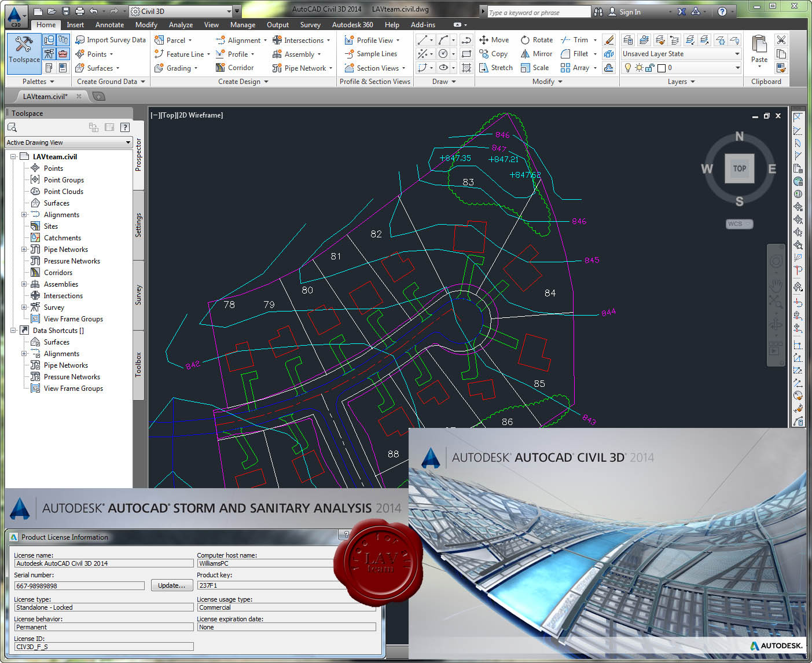Click the [Top] view control label
The image size is (812, 663).
tap(168, 115)
